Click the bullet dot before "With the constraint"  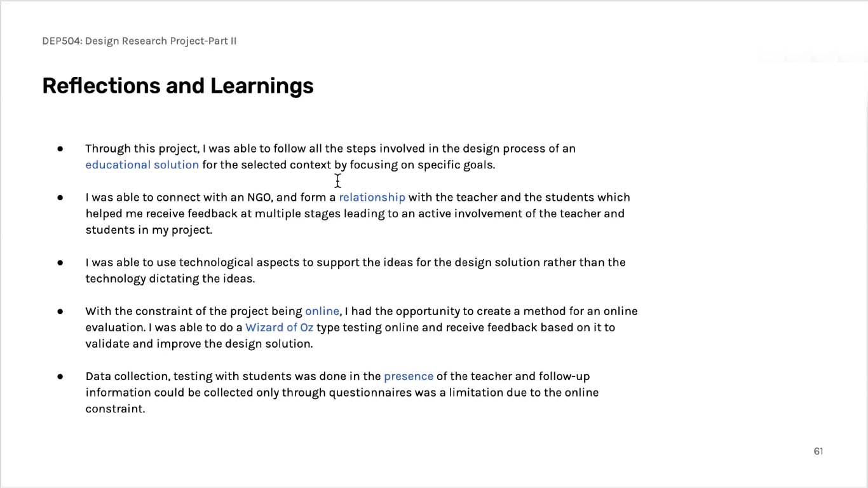click(x=60, y=311)
